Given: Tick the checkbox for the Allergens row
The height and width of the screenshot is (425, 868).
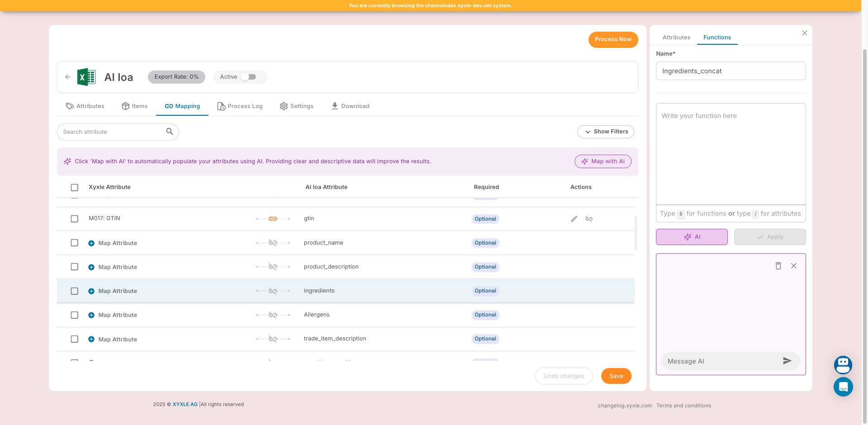Looking at the screenshot, I should click(75, 315).
